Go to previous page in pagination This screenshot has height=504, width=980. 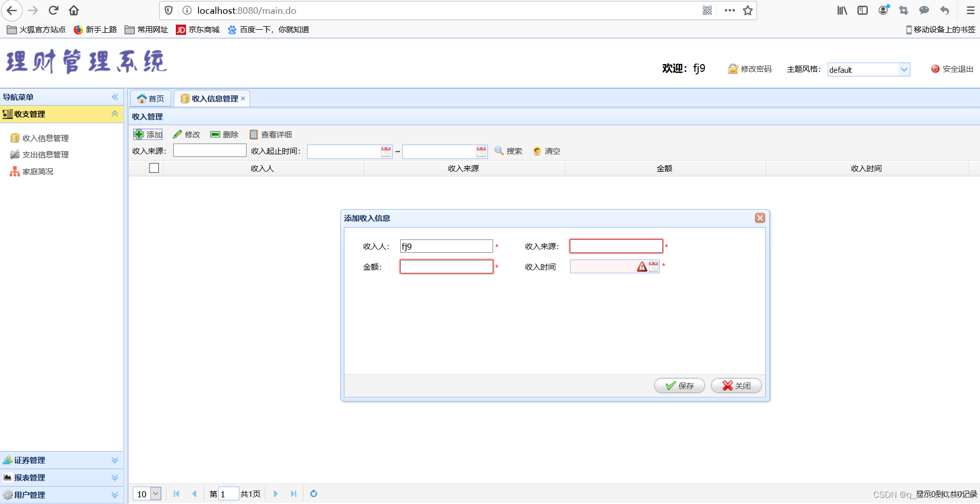click(x=194, y=494)
